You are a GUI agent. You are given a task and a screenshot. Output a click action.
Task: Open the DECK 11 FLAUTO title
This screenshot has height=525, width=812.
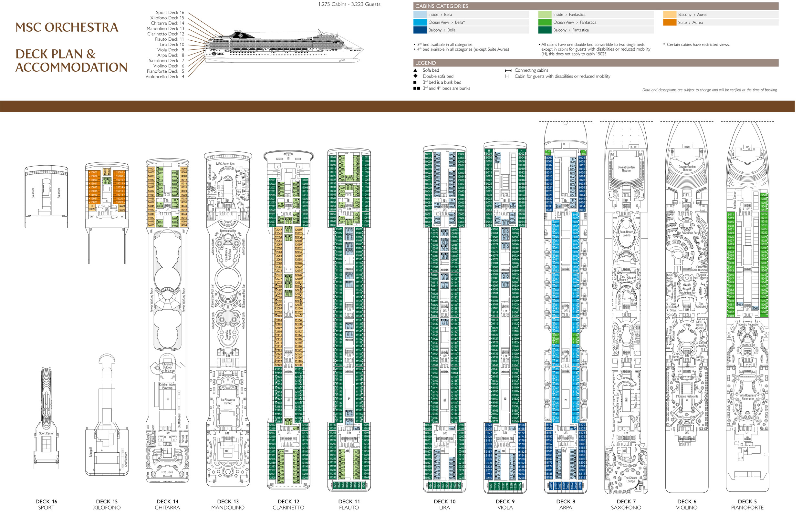pos(349,505)
